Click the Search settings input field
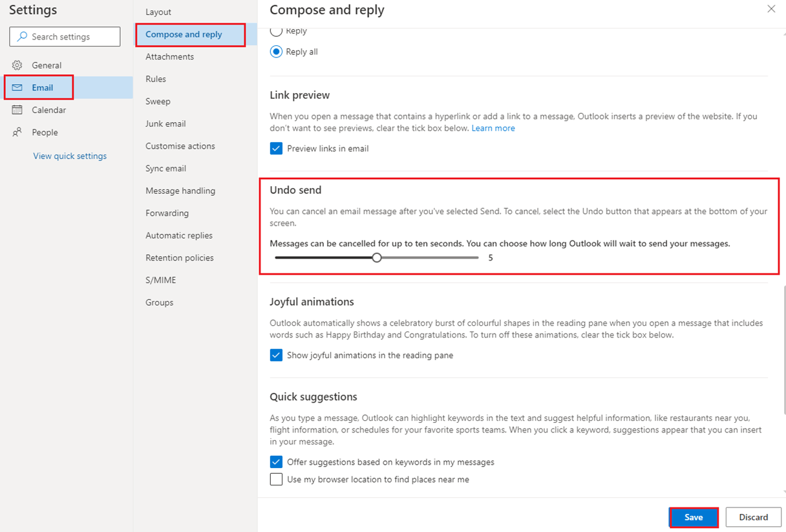 [65, 37]
